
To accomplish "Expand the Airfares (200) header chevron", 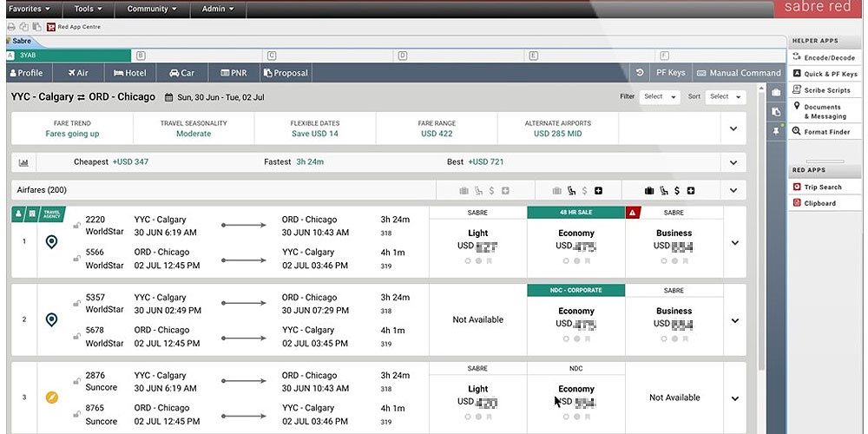I will 733,190.
